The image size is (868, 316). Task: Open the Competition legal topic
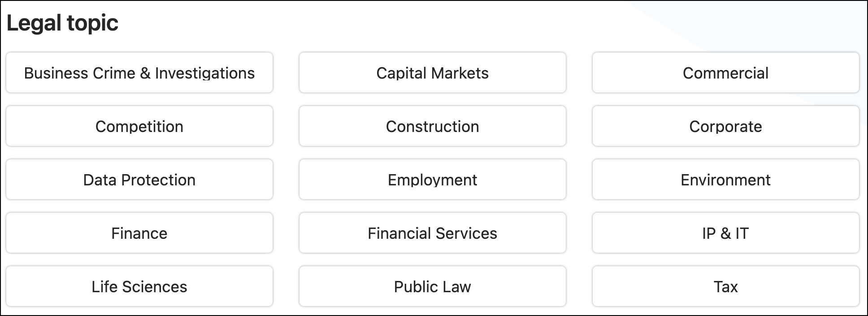[x=139, y=126]
